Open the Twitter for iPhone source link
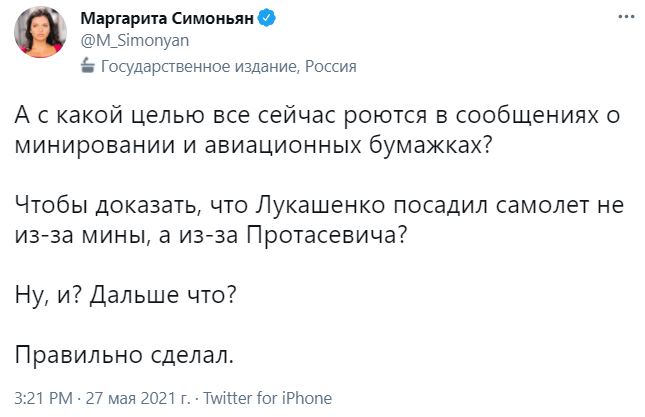This screenshot has width=645, height=417. click(268, 398)
